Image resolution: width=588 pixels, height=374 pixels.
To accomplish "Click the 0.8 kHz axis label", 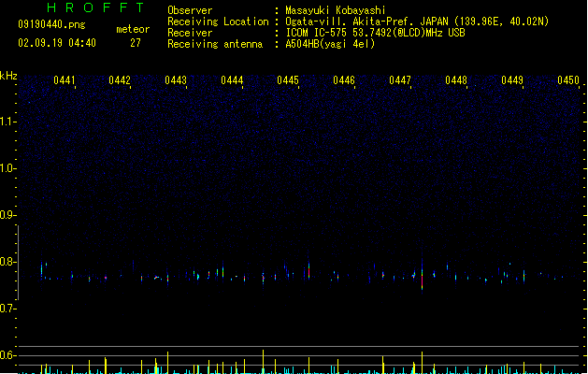I will 7,262.
